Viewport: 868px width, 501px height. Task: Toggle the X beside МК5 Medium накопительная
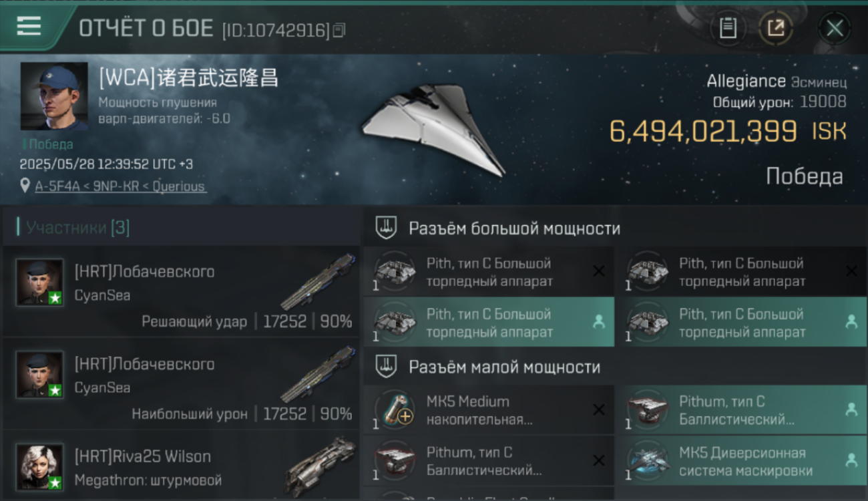599,409
